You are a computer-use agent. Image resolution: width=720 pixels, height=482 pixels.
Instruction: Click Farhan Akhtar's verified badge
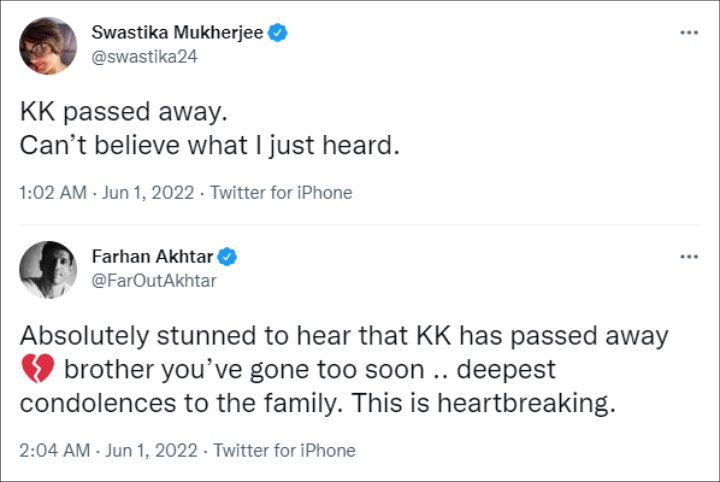coord(228,257)
